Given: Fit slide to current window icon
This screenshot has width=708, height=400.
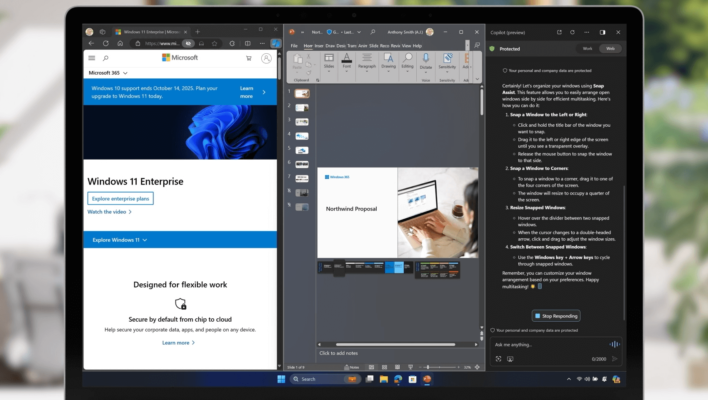Looking at the screenshot, I should coord(477,367).
